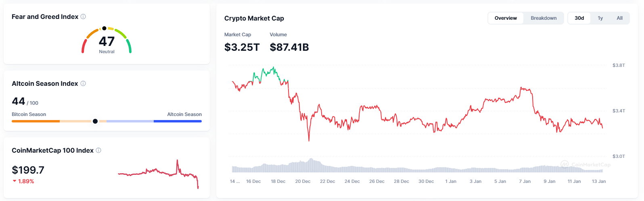Select the All time range

tap(619, 18)
